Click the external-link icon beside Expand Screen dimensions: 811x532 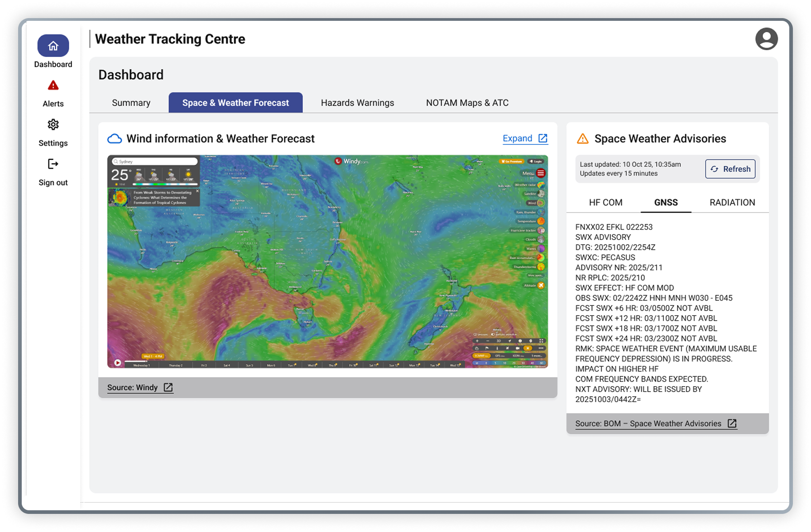(542, 139)
